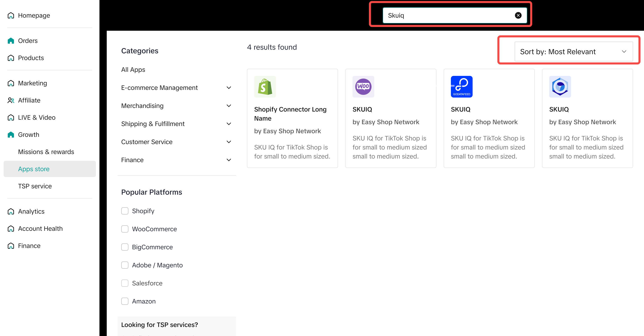This screenshot has width=644, height=336.
Task: Click the Affiliate people icon in sidebar
Action: [x=11, y=100]
